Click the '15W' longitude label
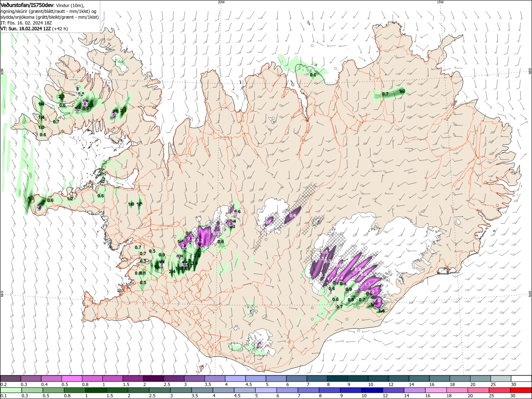 (440, 2)
